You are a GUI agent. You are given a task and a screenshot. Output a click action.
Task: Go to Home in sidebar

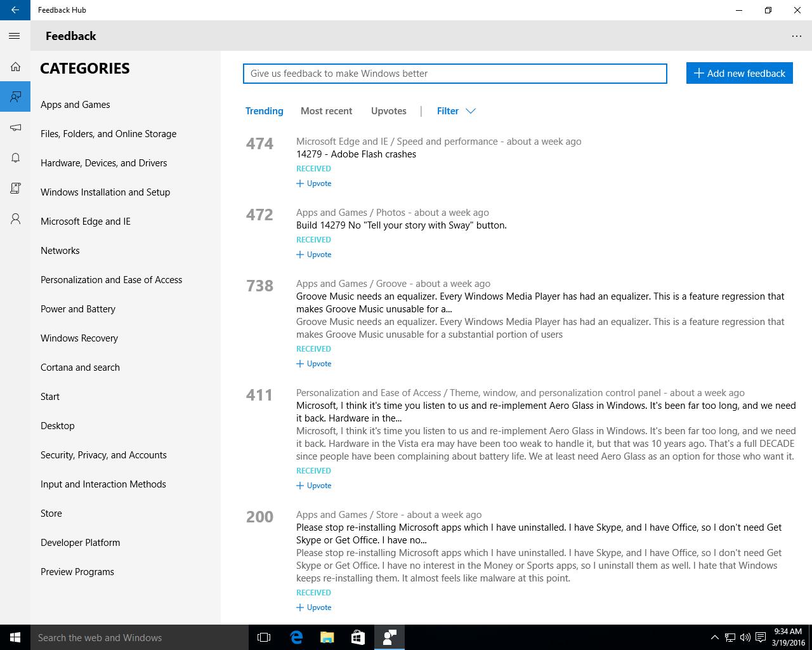[15, 67]
